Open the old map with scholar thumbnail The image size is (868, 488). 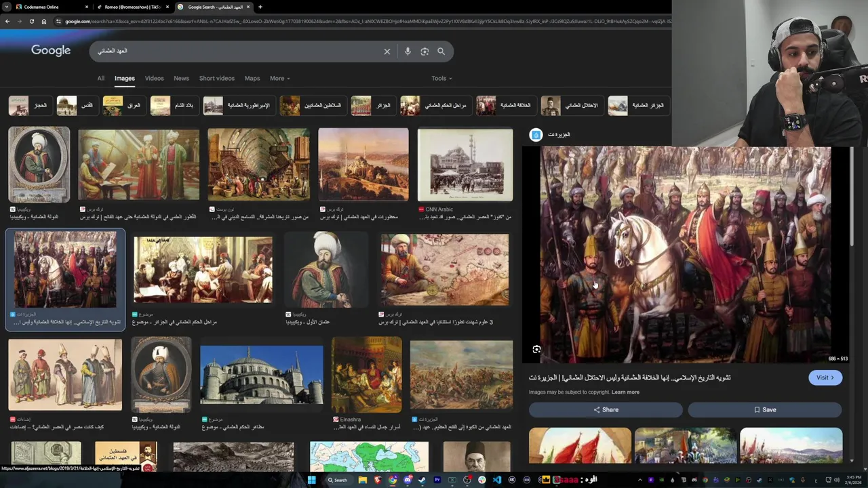point(444,270)
